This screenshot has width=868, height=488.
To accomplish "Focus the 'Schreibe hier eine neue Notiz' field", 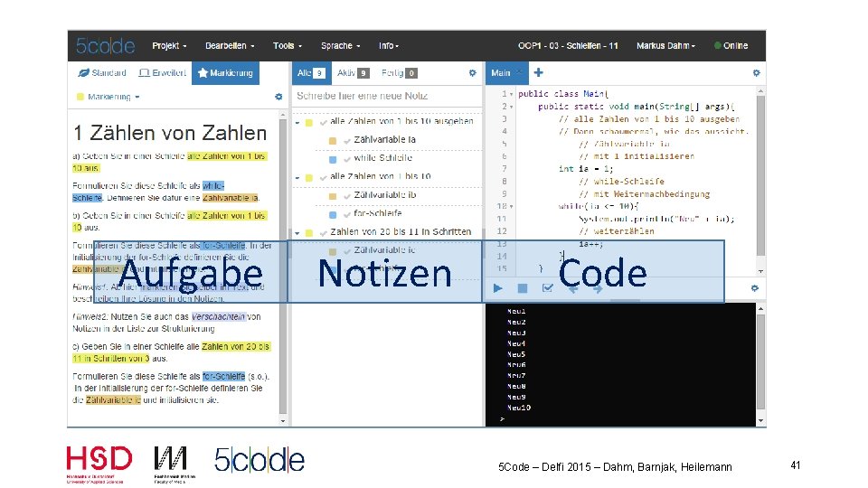I will tap(386, 97).
